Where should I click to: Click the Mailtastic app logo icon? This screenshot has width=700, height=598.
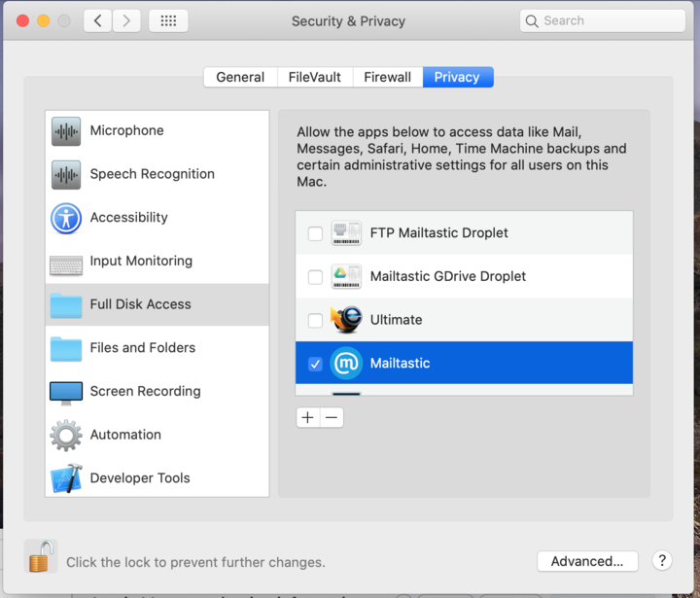point(346,363)
